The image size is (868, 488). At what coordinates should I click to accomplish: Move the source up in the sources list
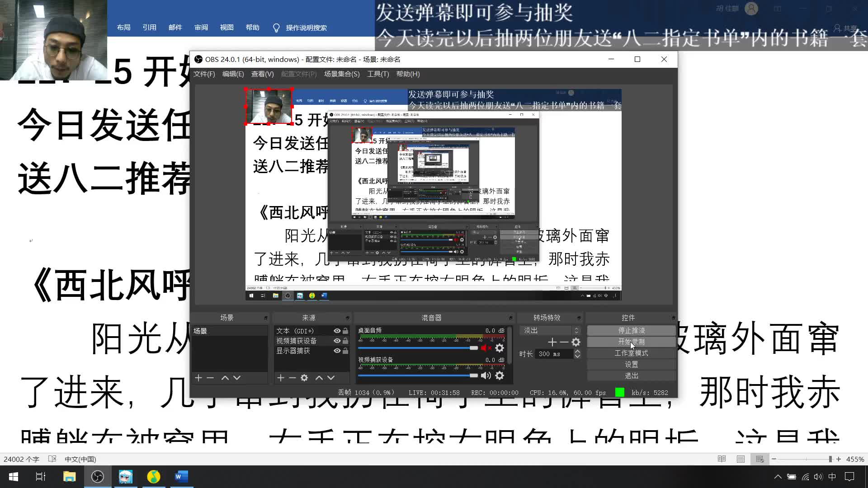click(x=319, y=378)
